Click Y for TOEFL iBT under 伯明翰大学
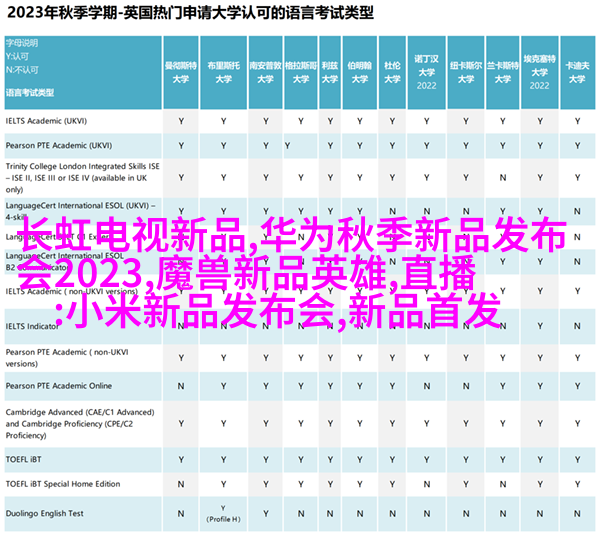The height and width of the screenshot is (536, 600). 360,459
